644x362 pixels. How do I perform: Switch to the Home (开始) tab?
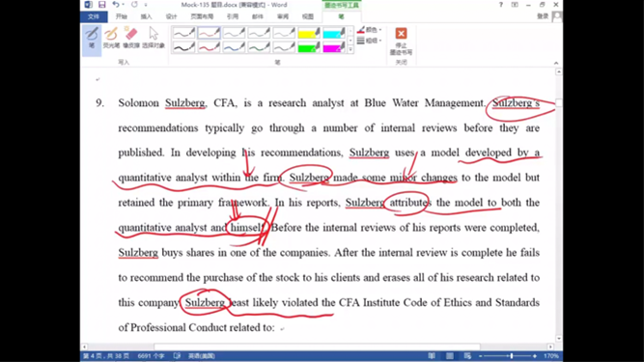coord(121,16)
